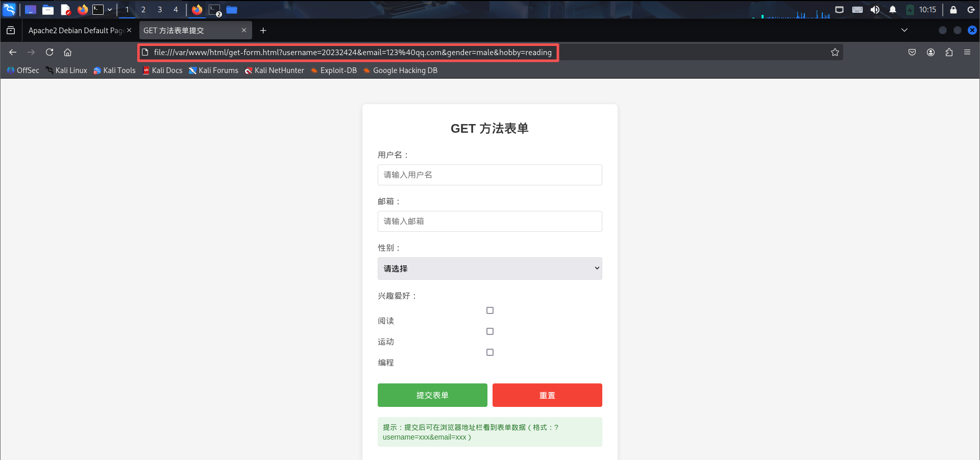The width and height of the screenshot is (980, 460).
Task: Open the Firefox account icon
Action: coord(930,52)
